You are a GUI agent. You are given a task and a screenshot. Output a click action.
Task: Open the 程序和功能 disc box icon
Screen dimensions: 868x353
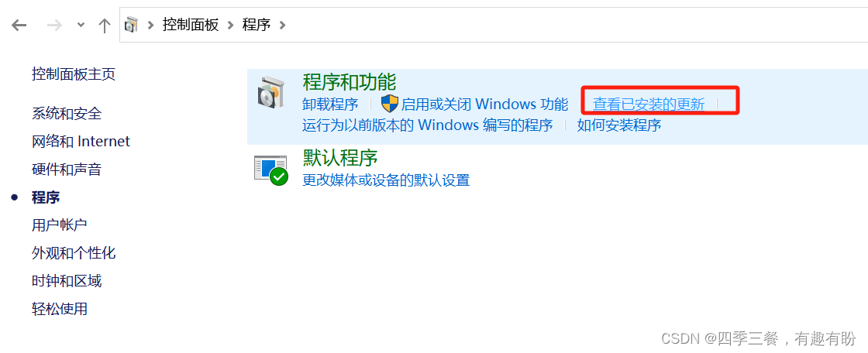click(270, 92)
